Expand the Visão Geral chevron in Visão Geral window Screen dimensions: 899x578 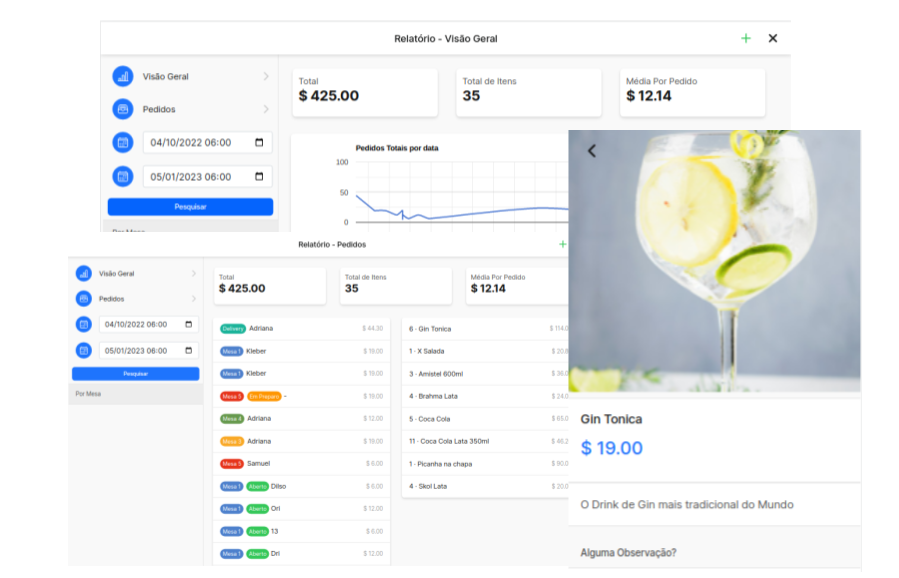tap(266, 76)
